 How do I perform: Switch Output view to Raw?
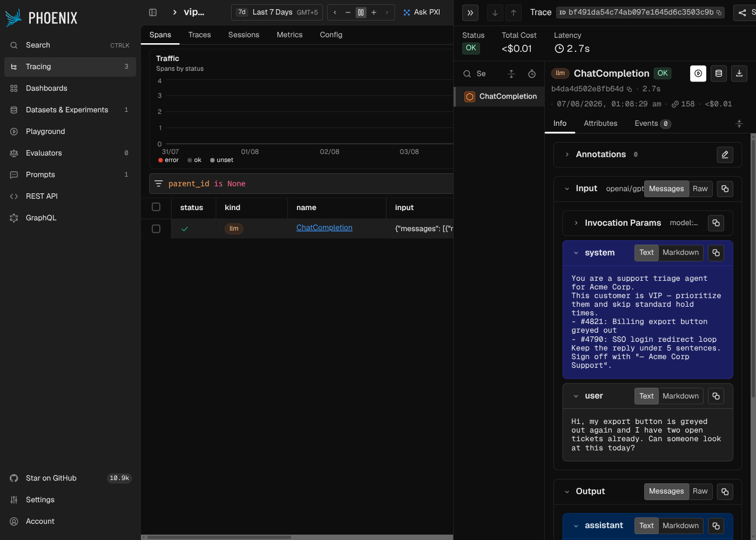tap(700, 491)
